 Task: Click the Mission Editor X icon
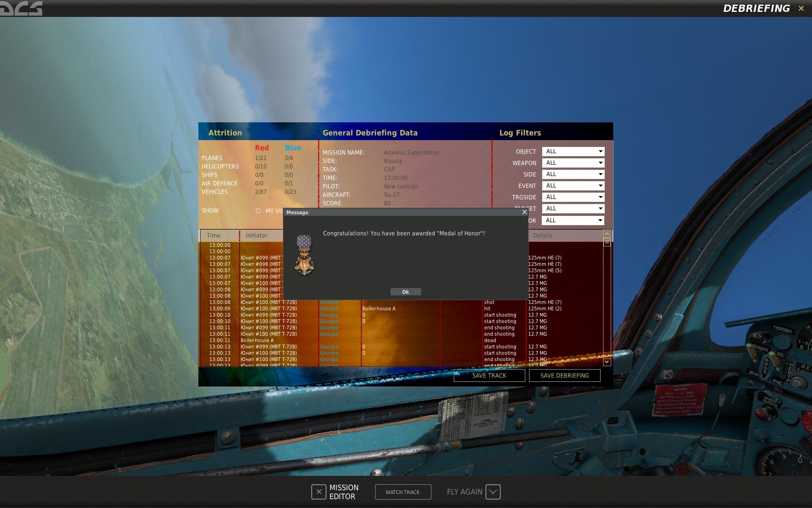pos(319,492)
